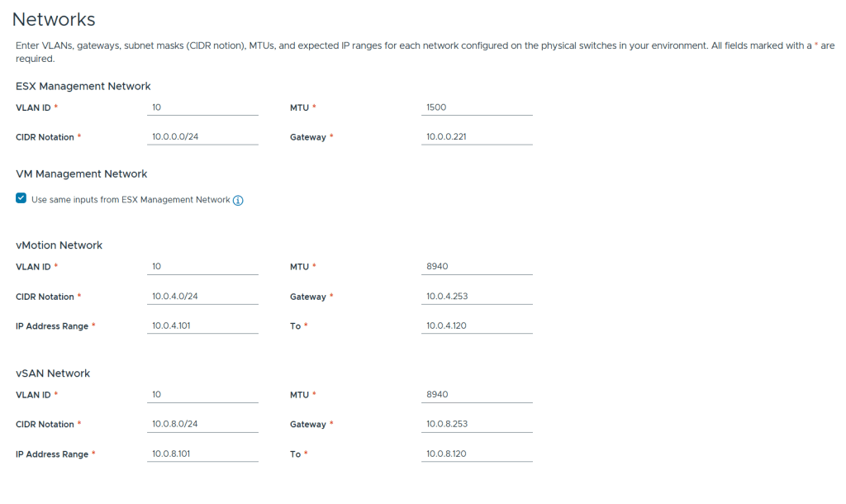Viewport: 846px width, 504px height.
Task: Click vSAN CIDR Notation 10.0.8.0/24 field
Action: 202,425
